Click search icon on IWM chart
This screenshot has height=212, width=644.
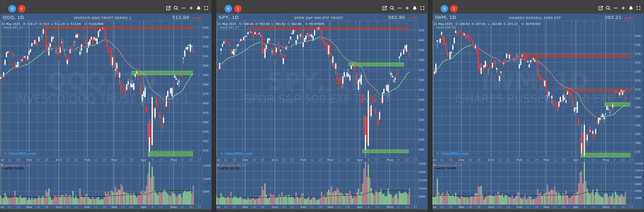[608, 8]
